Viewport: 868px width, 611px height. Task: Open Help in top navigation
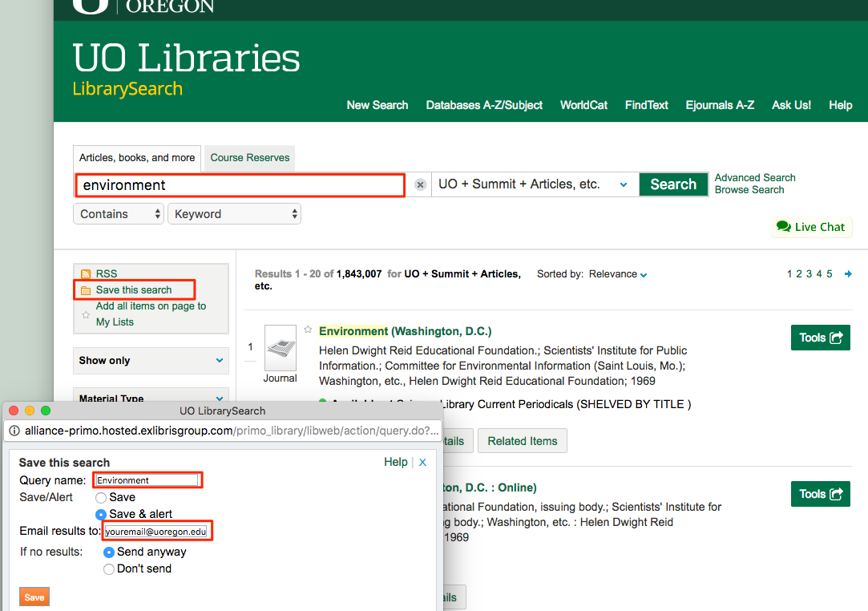tap(840, 105)
